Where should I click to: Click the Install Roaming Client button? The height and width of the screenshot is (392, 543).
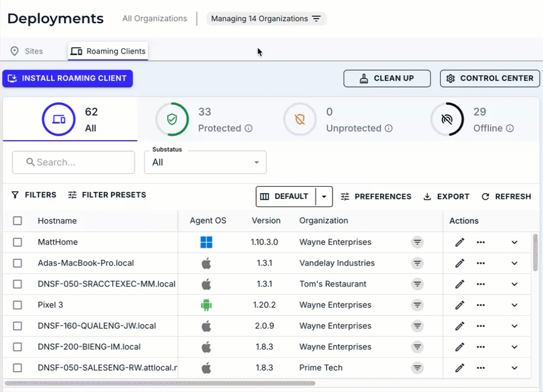(67, 79)
